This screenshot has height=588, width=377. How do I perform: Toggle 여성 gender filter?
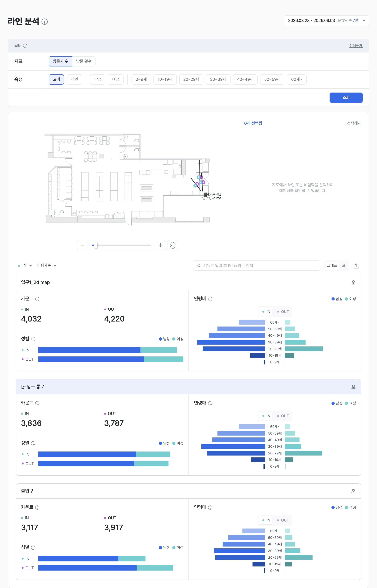pyautogui.click(x=116, y=79)
